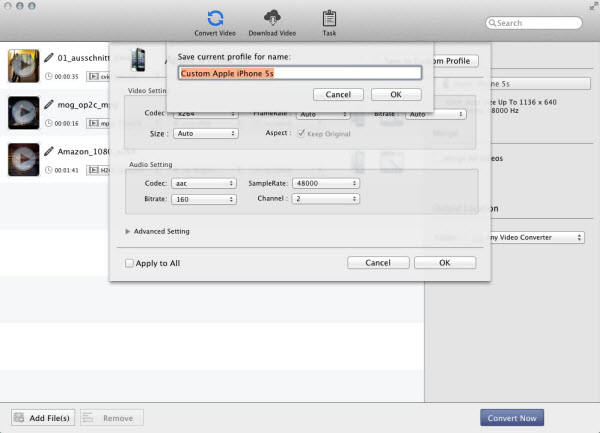Open the output folder dropdown Any Video Converter

click(535, 238)
